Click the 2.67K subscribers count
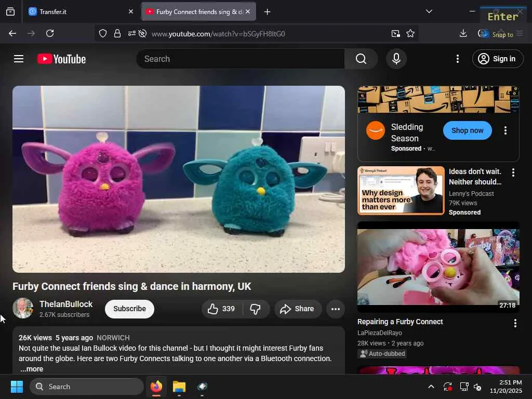 (64, 315)
